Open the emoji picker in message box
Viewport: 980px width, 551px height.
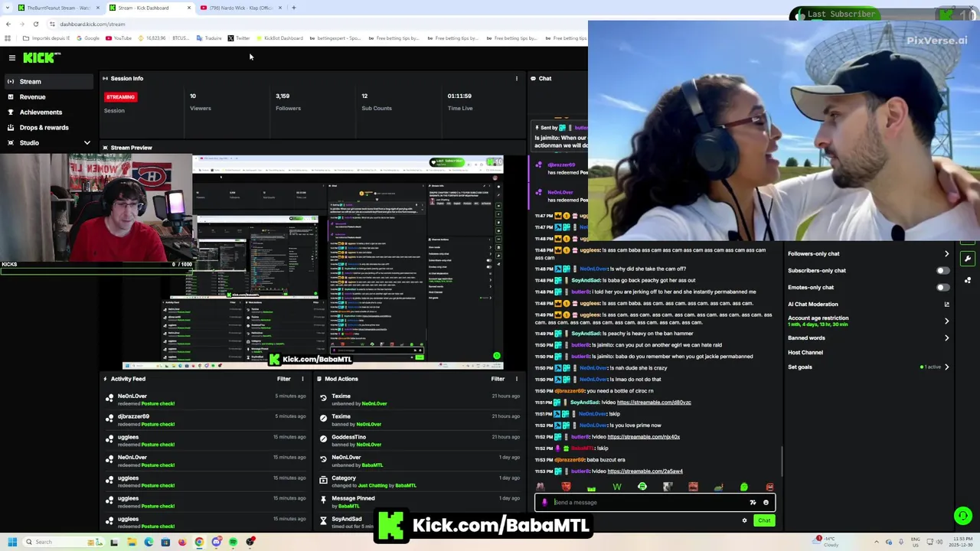(766, 503)
